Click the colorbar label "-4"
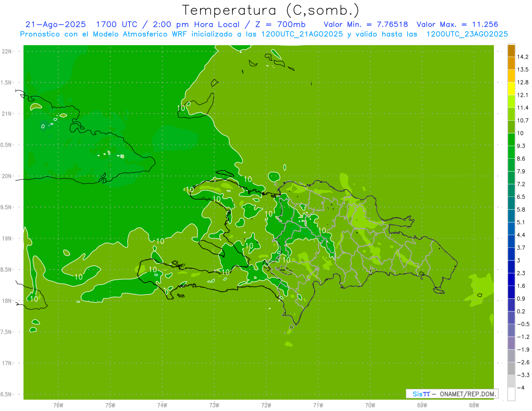The width and height of the screenshot is (532, 411). [x=520, y=388]
